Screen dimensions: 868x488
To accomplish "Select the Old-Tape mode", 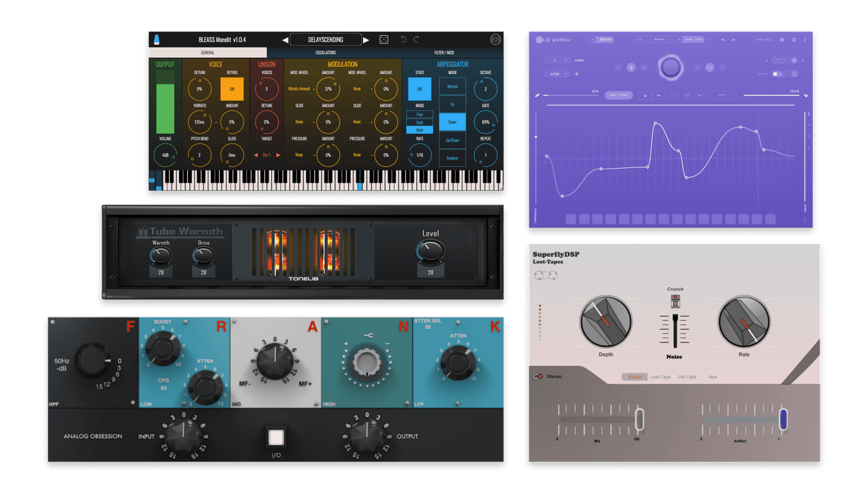I will [x=687, y=377].
